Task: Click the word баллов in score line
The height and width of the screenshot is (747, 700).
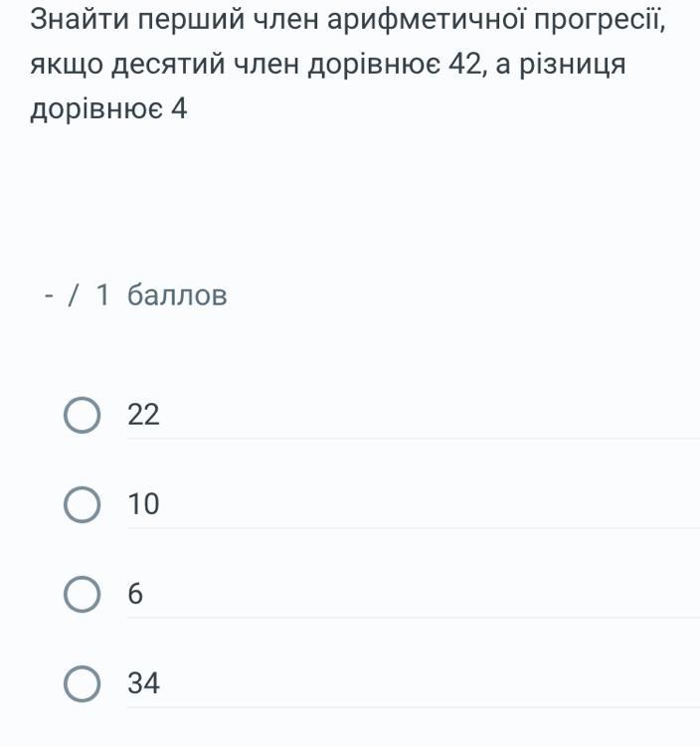Action: click(x=177, y=294)
